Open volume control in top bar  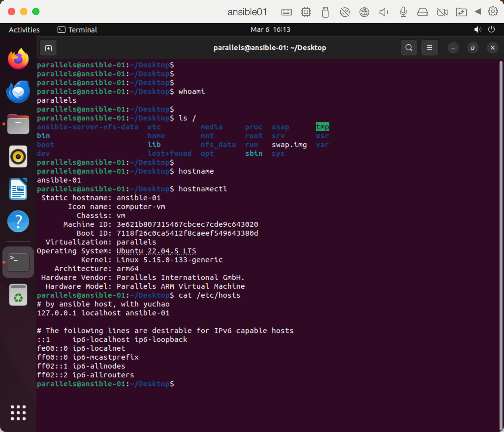[478, 30]
